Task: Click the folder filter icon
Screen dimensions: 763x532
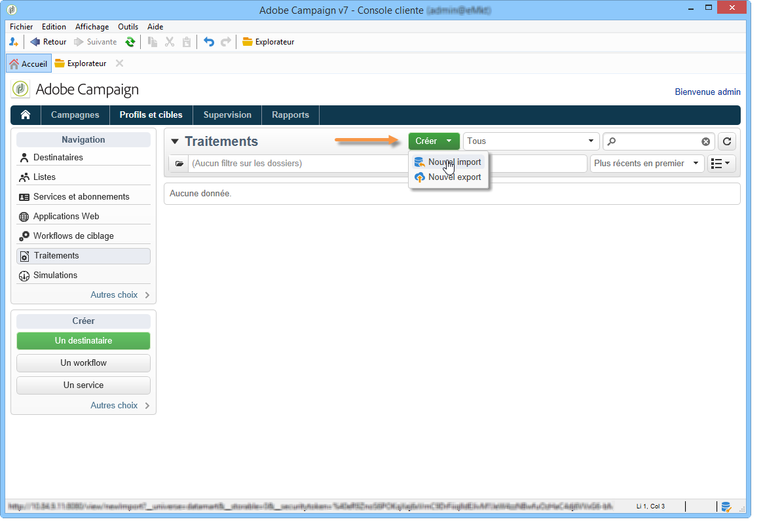Action: click(179, 164)
